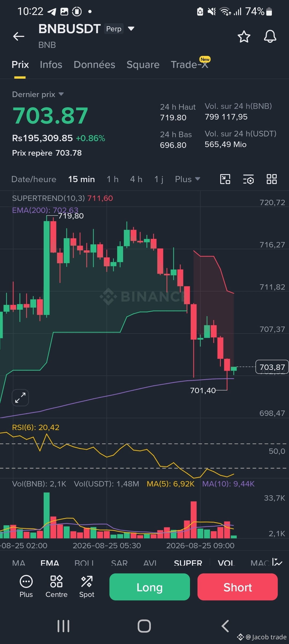Screen dimensions: 289x644
Task: Switch to the Prix tab
Action: click(20, 65)
